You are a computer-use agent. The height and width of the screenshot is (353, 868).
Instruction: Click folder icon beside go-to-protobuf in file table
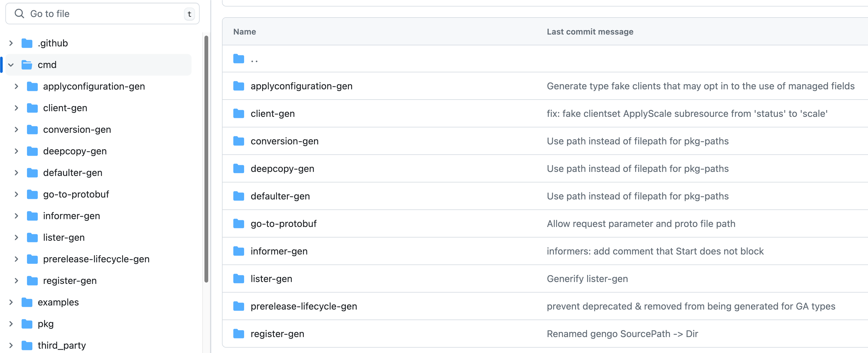238,223
